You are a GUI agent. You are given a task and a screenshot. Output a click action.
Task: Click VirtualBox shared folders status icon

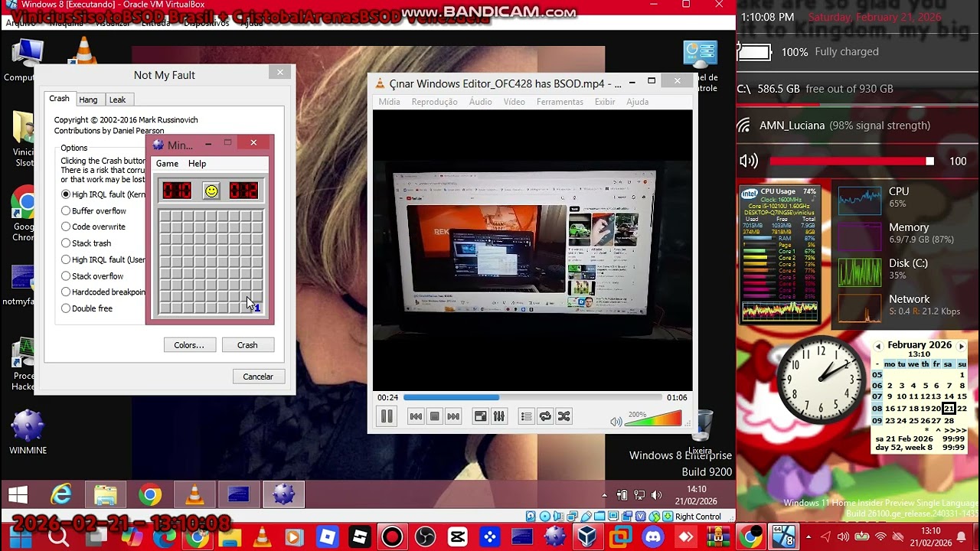click(x=598, y=517)
